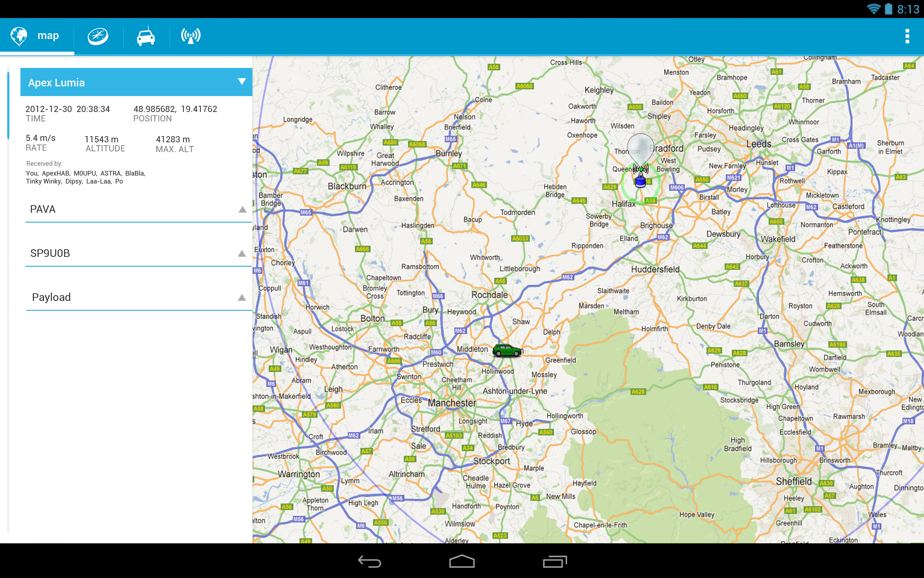Tap the Barnsley label on the map
This screenshot has width=924, height=578.
click(x=789, y=344)
